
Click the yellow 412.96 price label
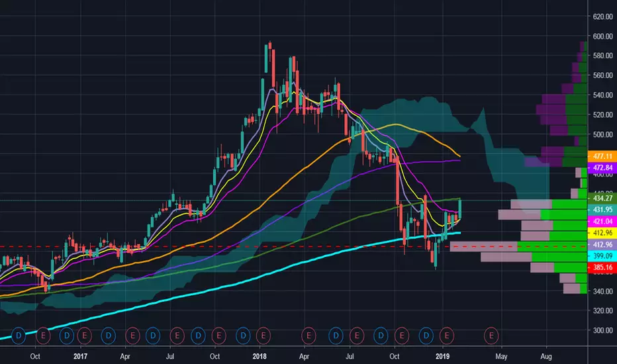[x=602, y=232]
